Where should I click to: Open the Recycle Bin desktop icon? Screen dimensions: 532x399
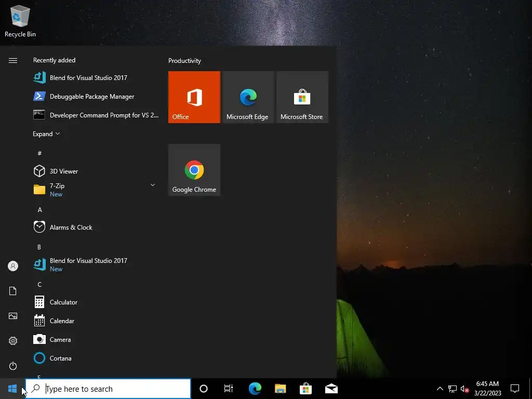click(x=20, y=21)
